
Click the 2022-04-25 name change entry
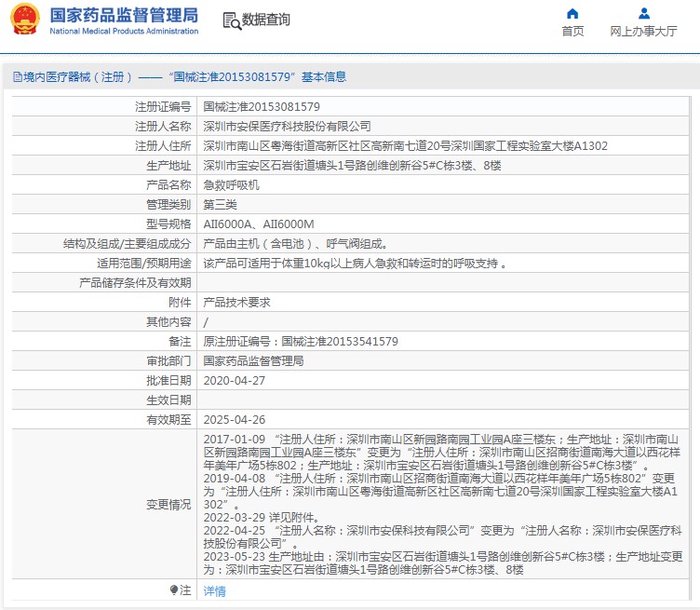pyautogui.click(x=442, y=537)
